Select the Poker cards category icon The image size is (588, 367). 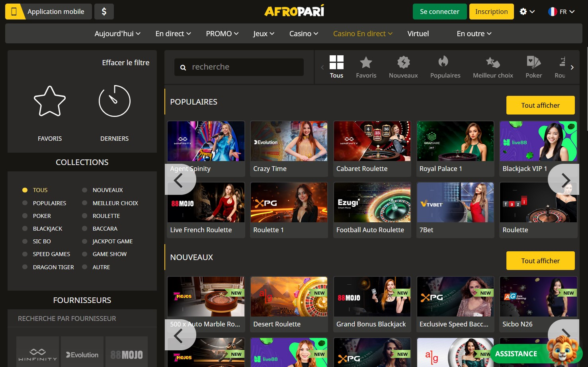point(533,62)
